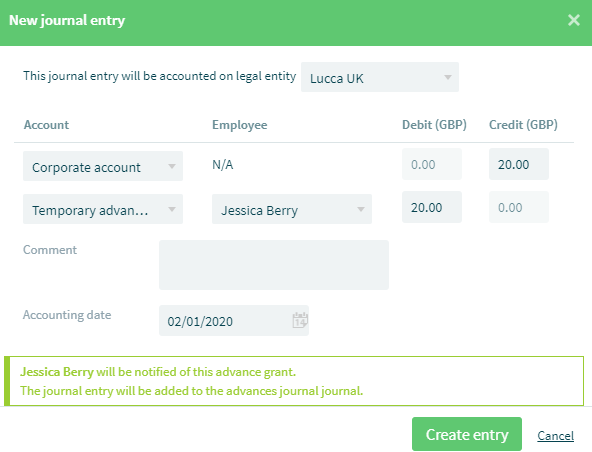Click the Temporary advance dropdown arrow
Image resolution: width=592 pixels, height=452 pixels.
172,209
